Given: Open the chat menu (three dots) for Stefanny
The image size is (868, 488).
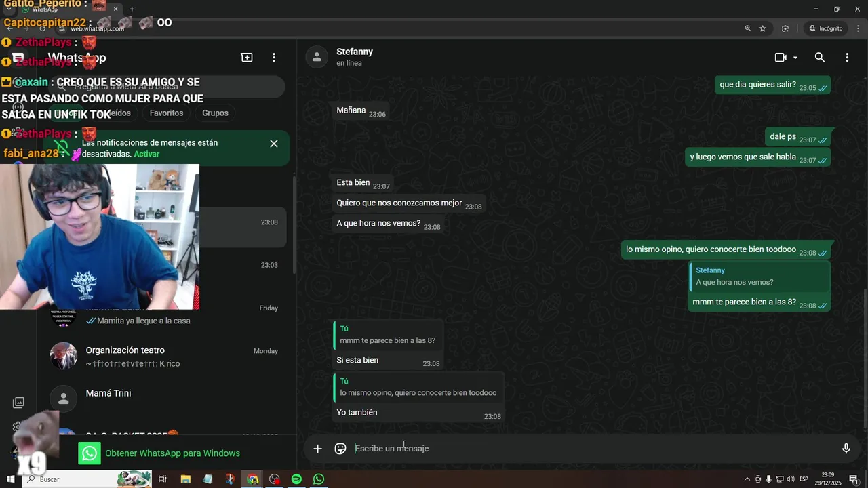Looking at the screenshot, I should (847, 58).
